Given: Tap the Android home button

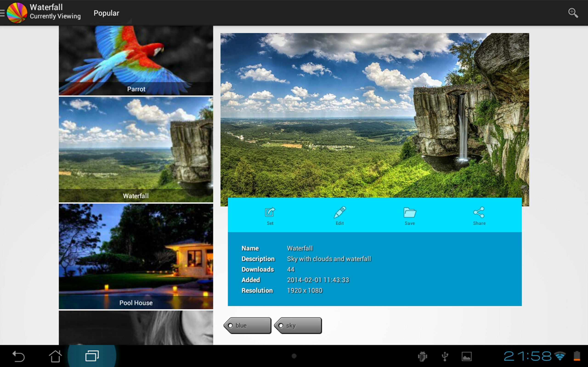Looking at the screenshot, I should pyautogui.click(x=55, y=356).
